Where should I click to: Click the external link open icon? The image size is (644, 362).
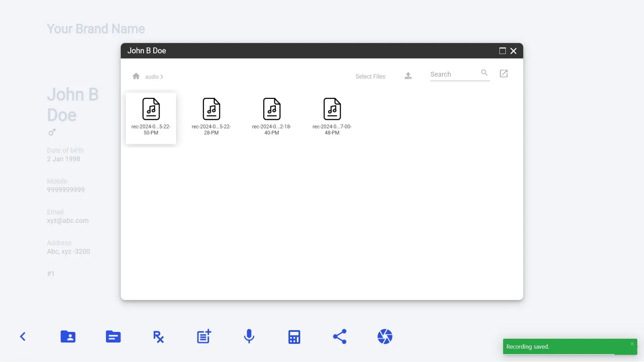[504, 73]
